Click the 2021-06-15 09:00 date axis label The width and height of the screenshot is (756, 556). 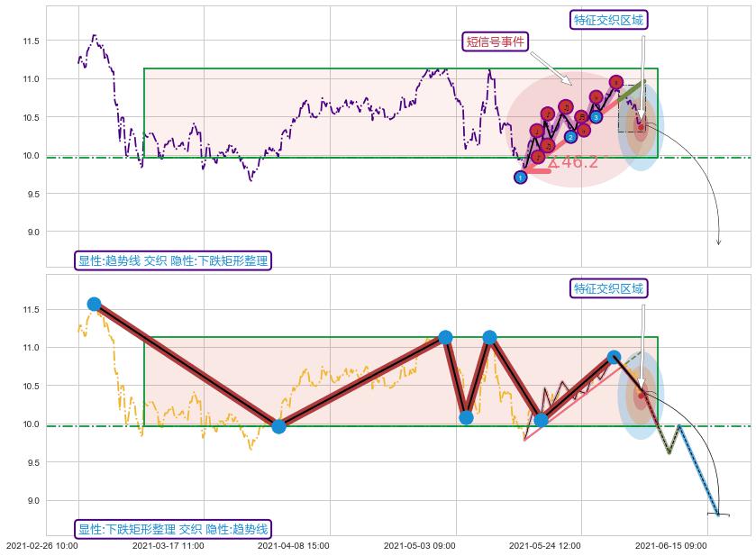coord(671,545)
